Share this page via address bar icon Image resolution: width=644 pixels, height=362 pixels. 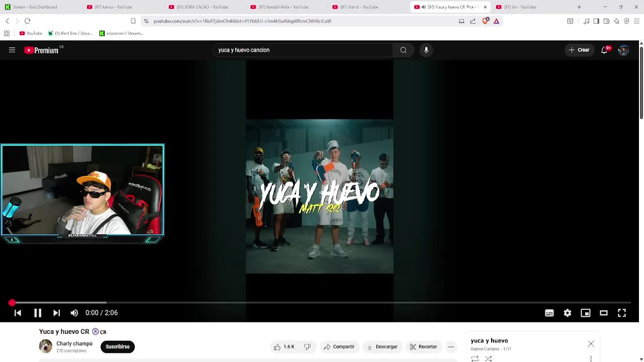click(x=473, y=21)
